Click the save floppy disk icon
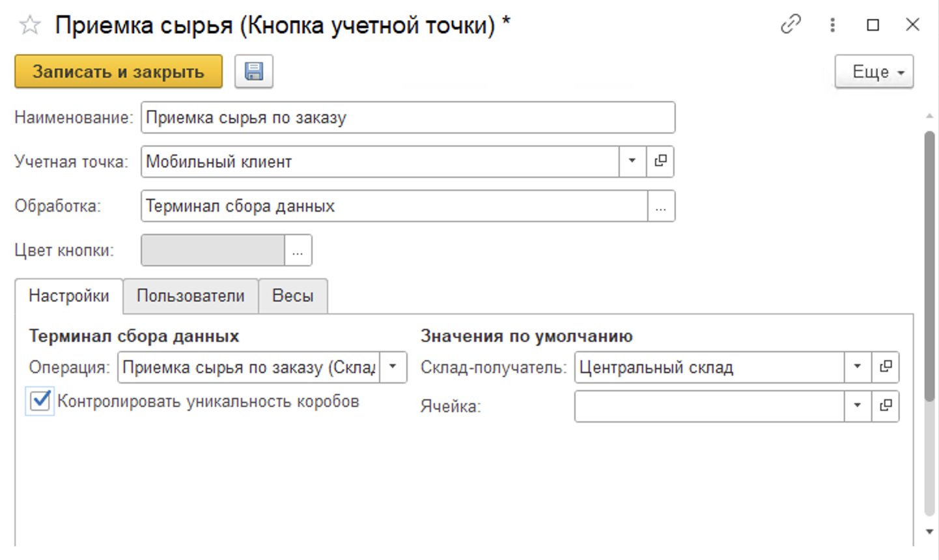939x560 pixels. point(253,71)
